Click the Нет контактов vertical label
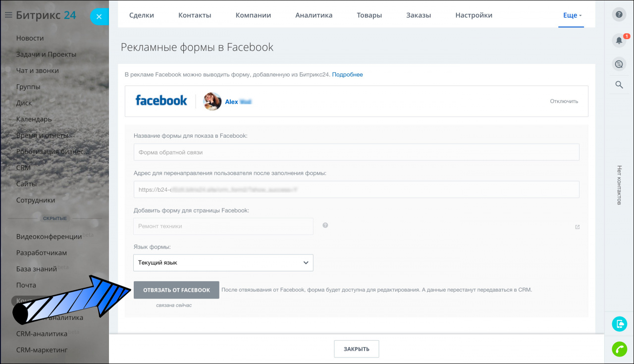Viewport: 634px width, 364px height. pyautogui.click(x=619, y=185)
